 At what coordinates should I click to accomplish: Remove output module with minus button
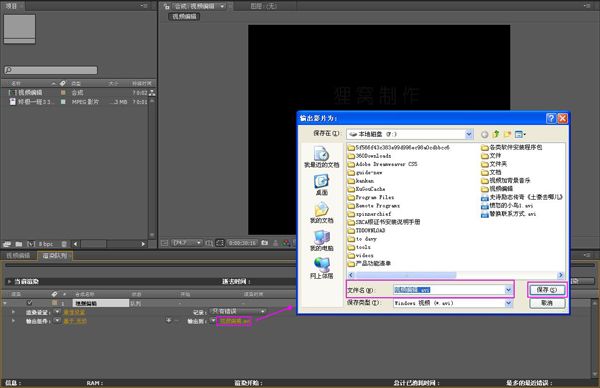click(x=176, y=320)
